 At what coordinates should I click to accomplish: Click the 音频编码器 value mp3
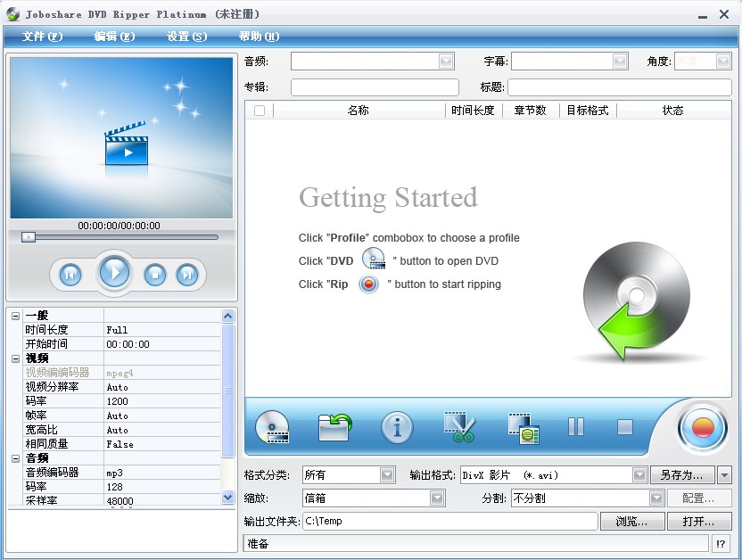click(x=162, y=473)
